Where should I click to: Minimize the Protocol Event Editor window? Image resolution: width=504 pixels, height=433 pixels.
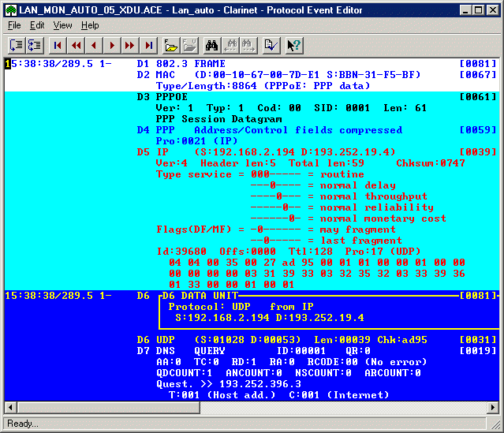(465, 10)
